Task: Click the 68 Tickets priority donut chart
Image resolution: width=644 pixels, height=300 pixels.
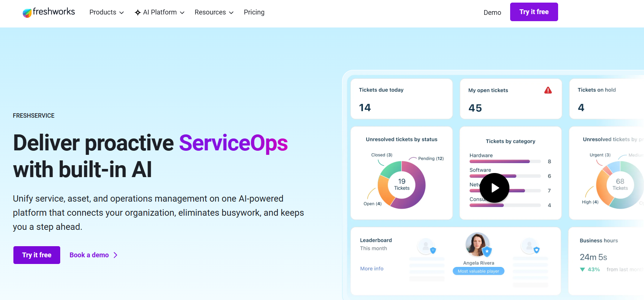Action: coord(620,185)
